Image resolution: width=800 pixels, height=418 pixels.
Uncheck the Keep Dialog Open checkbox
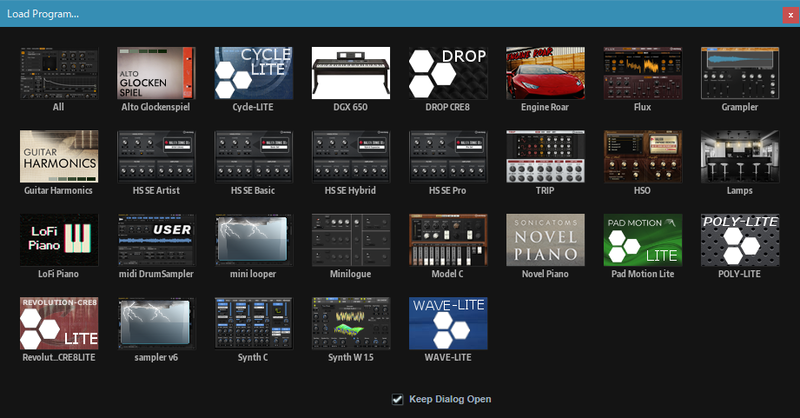pos(397,399)
